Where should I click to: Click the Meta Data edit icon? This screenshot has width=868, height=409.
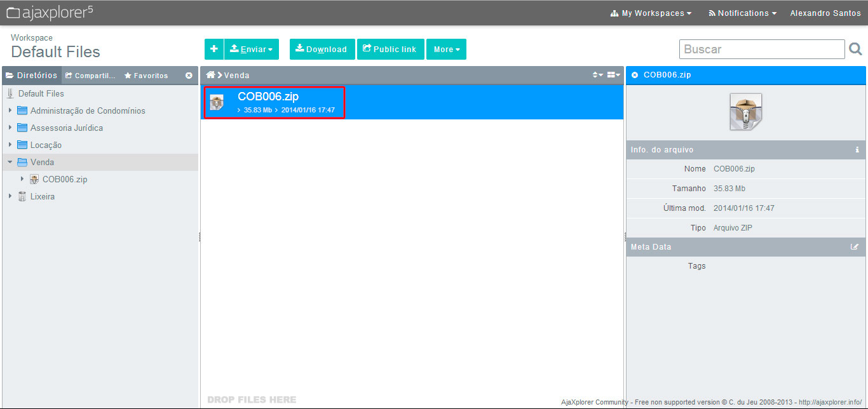[855, 247]
